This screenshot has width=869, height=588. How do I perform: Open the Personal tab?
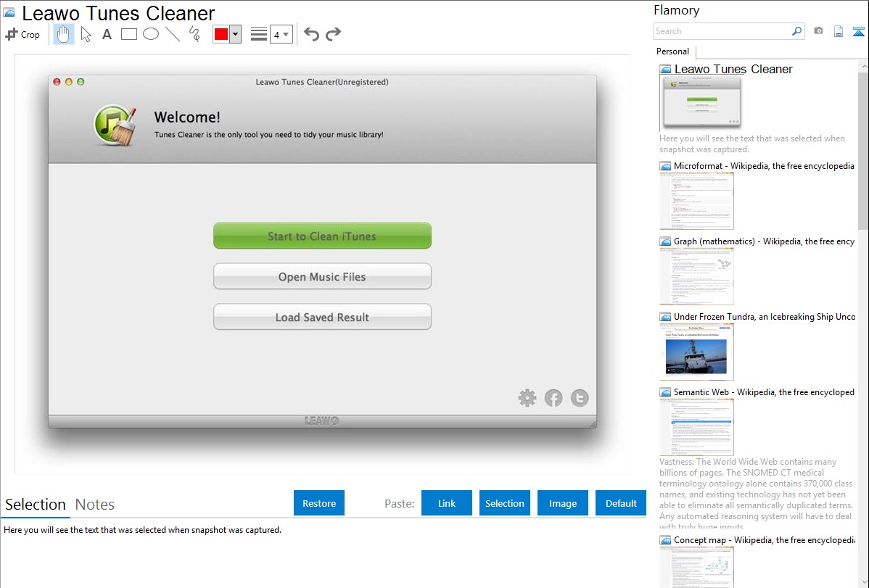[x=673, y=51]
